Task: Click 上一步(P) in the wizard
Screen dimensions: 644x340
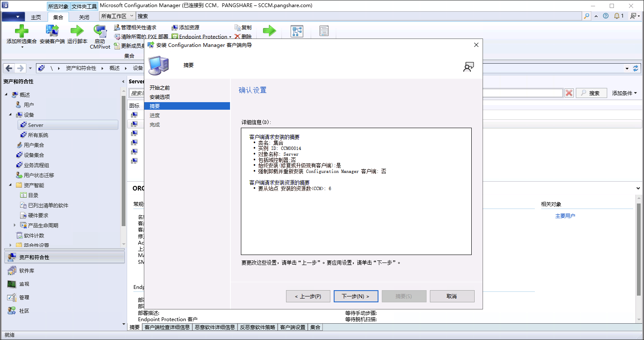Action: coord(308,296)
